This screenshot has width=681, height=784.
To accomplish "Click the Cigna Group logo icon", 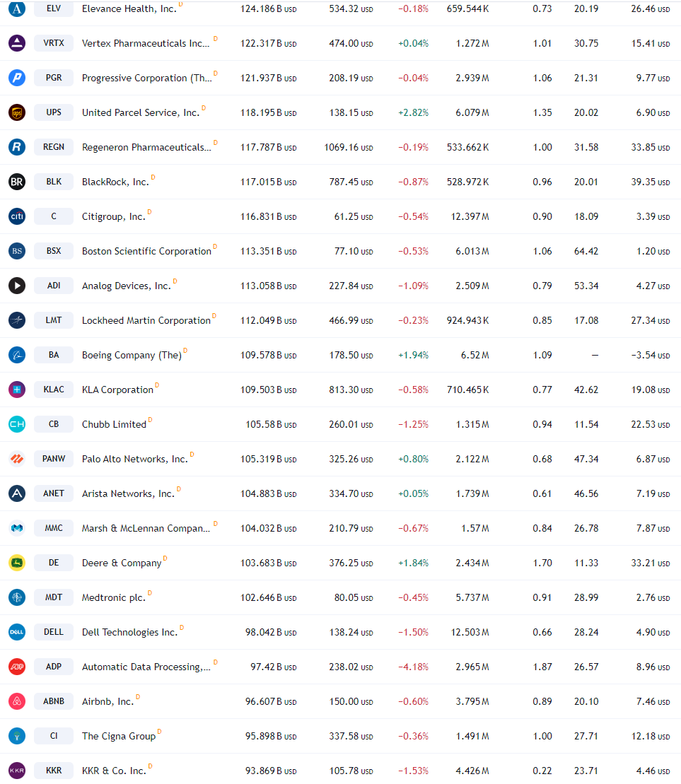I will pos(17,736).
